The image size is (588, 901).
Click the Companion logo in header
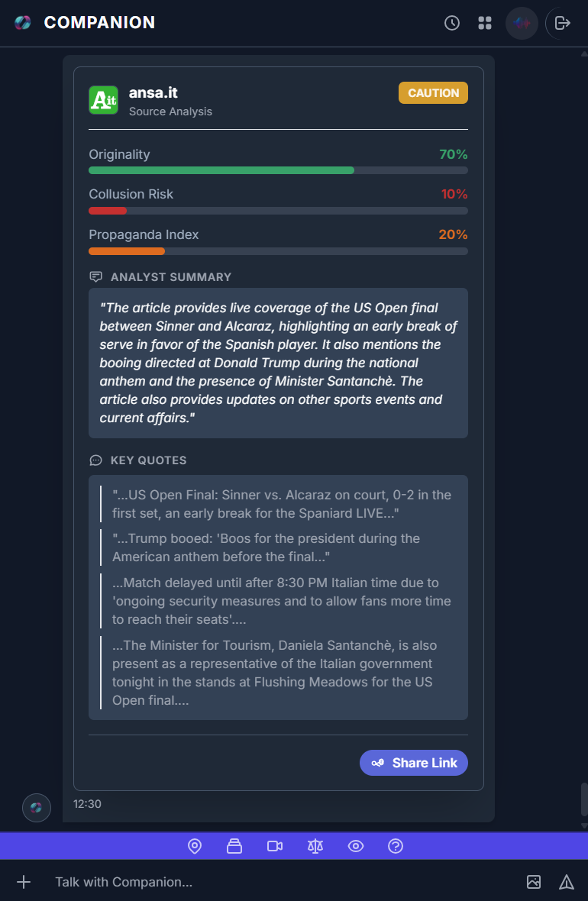pos(23,23)
